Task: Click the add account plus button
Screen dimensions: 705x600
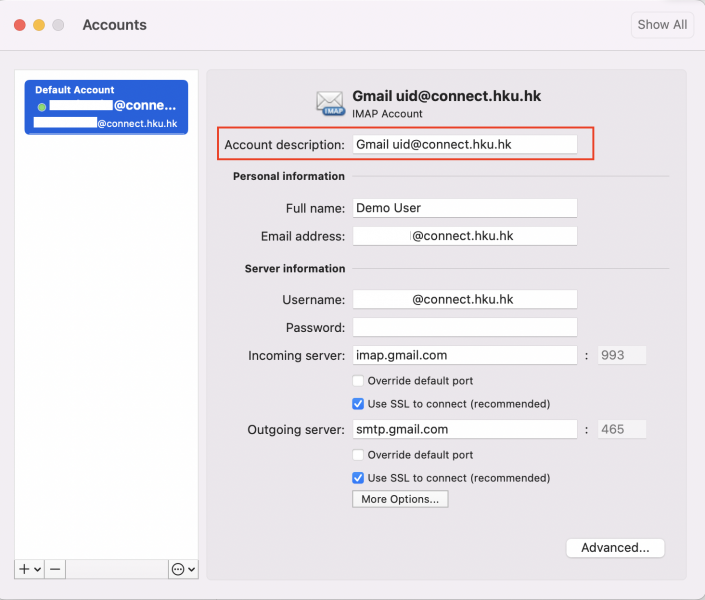Action: [x=29, y=569]
